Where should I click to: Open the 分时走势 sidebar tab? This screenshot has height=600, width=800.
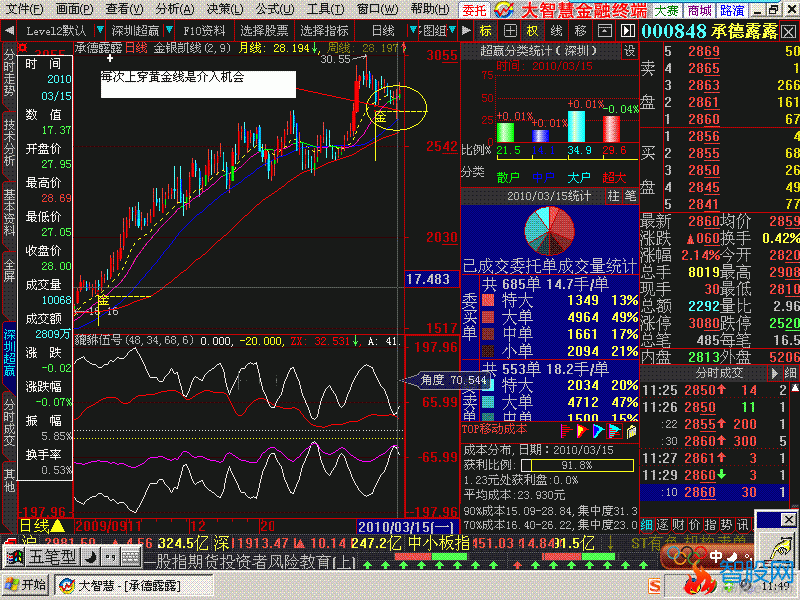click(9, 73)
